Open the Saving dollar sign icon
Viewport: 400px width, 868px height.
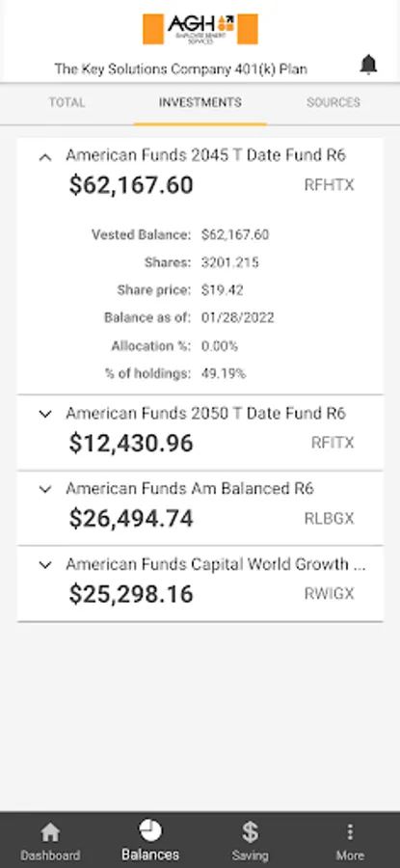click(250, 831)
